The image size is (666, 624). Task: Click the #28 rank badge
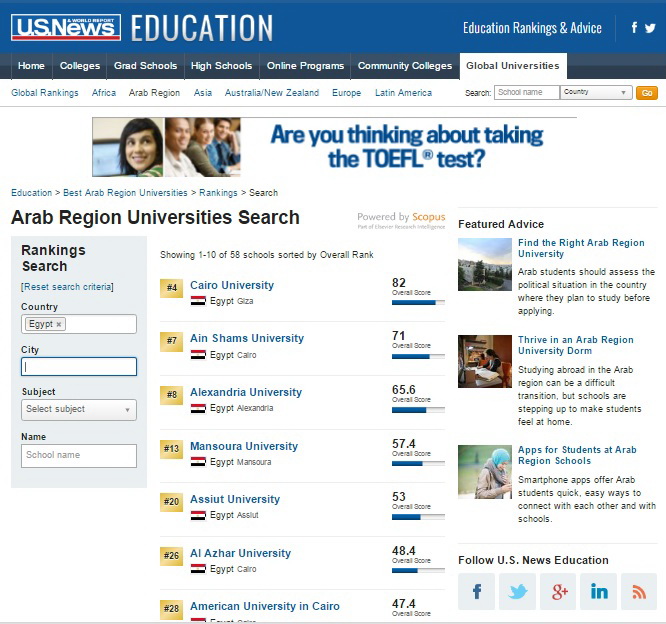pyautogui.click(x=172, y=609)
